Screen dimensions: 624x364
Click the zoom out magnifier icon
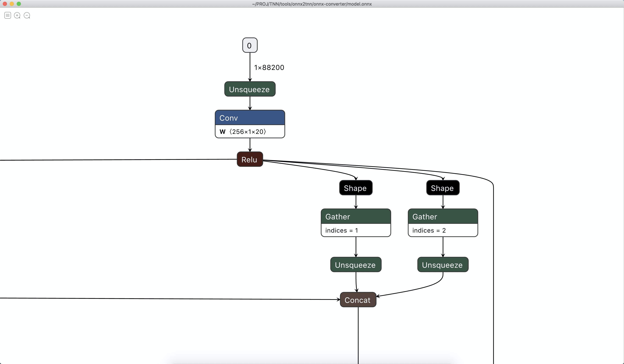[27, 15]
